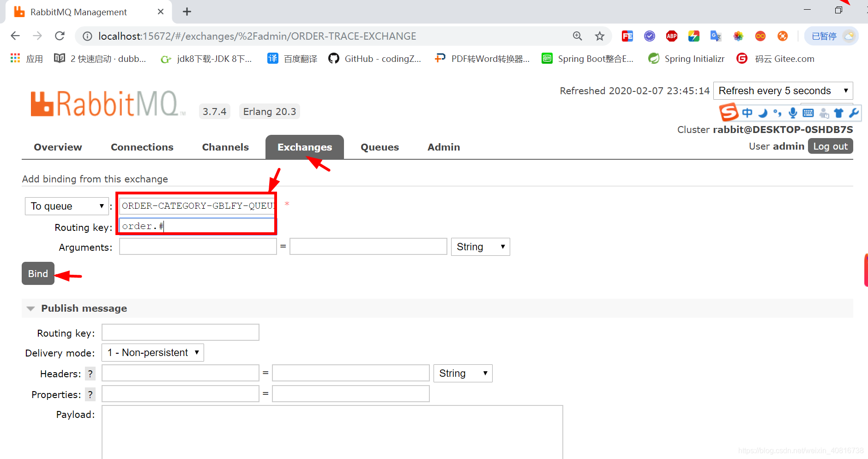Switch to the Channels tab
The height and width of the screenshot is (459, 868).
(225, 147)
